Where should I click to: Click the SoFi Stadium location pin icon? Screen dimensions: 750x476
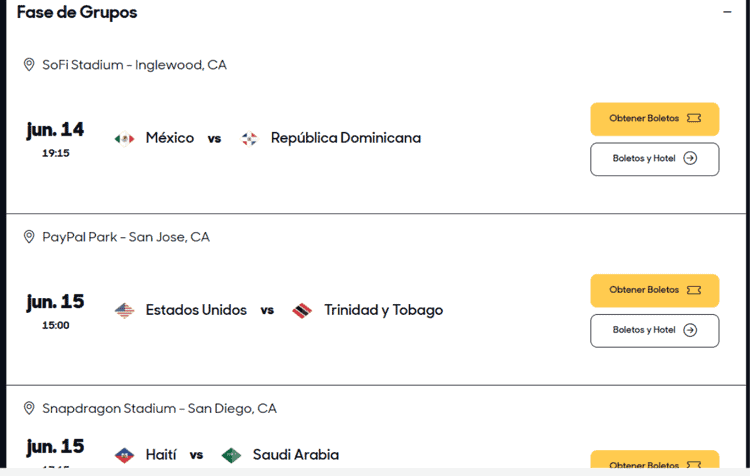click(x=29, y=65)
